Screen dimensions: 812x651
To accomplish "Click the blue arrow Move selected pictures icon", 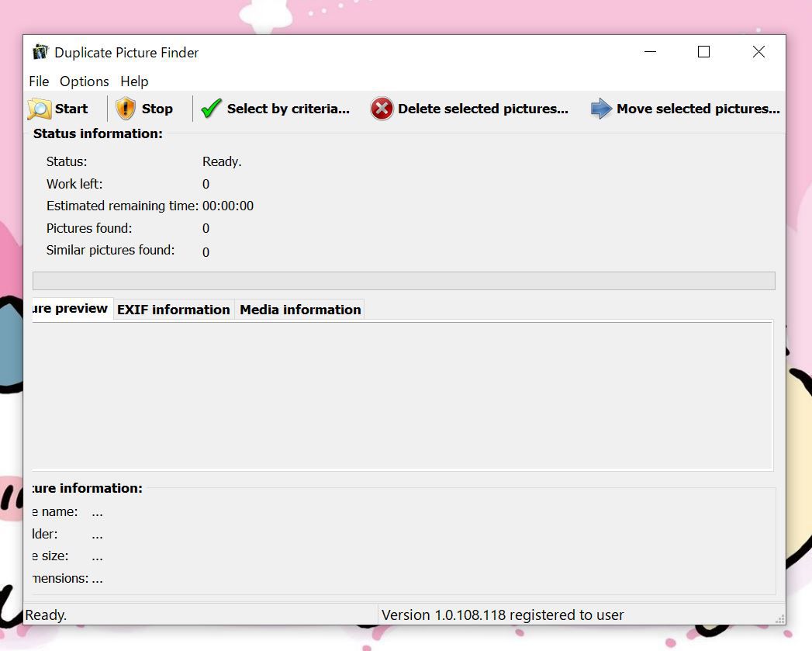I will [x=601, y=109].
